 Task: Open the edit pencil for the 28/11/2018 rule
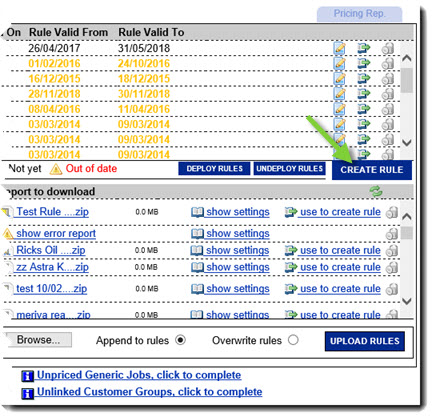click(x=339, y=94)
